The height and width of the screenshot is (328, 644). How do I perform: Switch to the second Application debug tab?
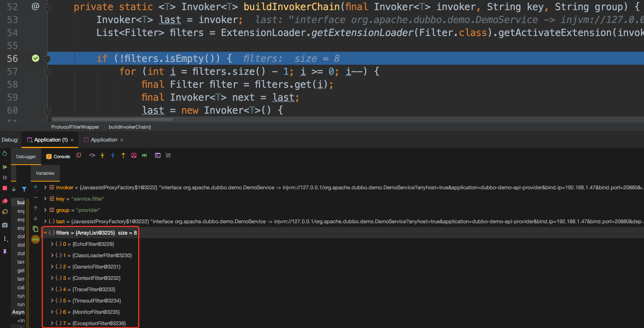click(x=104, y=140)
